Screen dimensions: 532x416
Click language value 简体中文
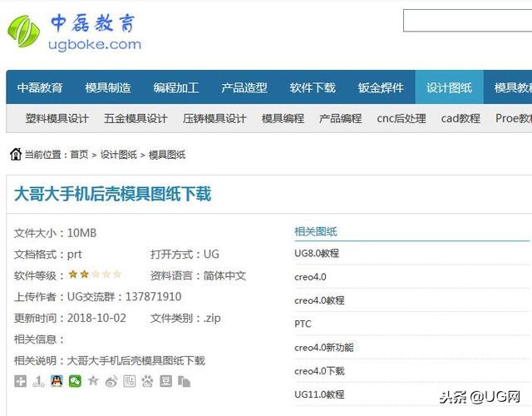[224, 275]
